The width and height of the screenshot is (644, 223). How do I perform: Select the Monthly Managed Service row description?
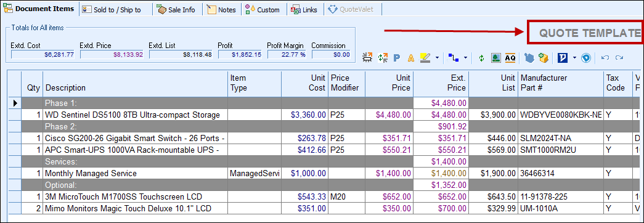(91, 174)
